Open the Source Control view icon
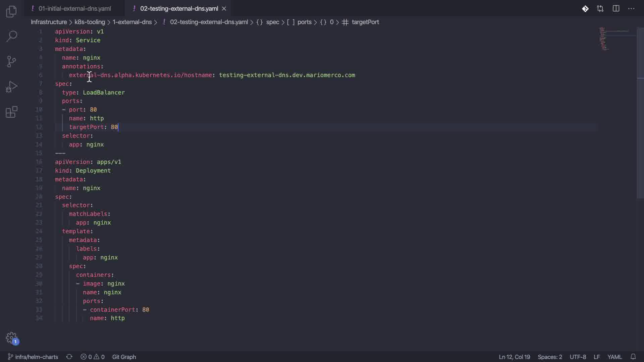The width and height of the screenshot is (644, 362). point(11,61)
